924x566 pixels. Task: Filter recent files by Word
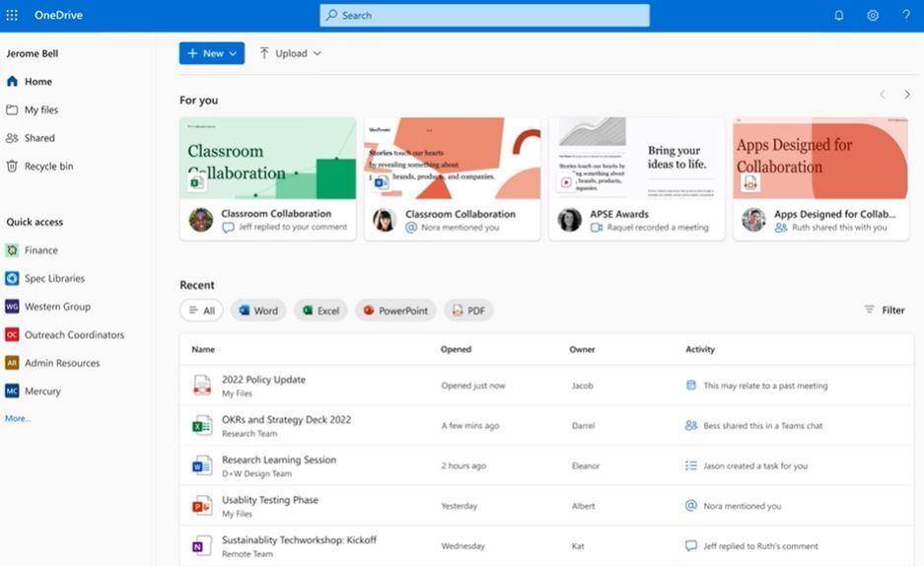258,311
